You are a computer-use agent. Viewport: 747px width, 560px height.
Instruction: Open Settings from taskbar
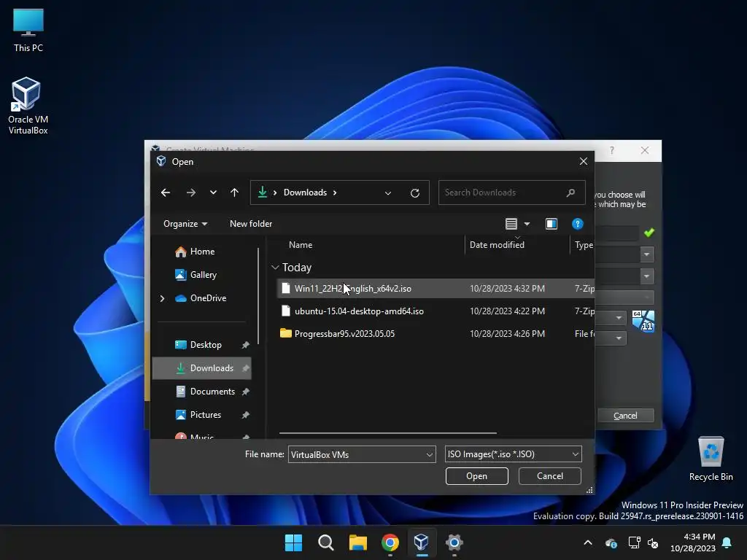[x=454, y=542]
